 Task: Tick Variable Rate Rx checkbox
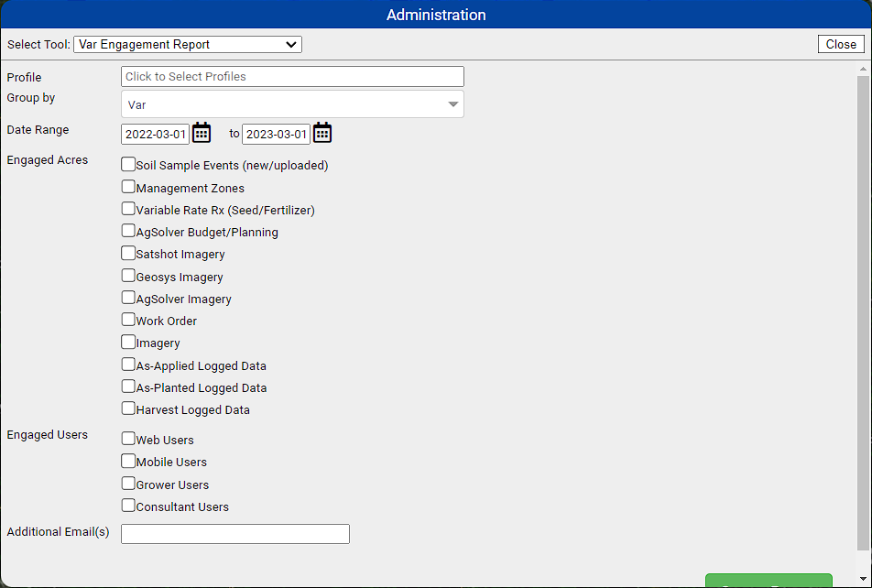128,209
